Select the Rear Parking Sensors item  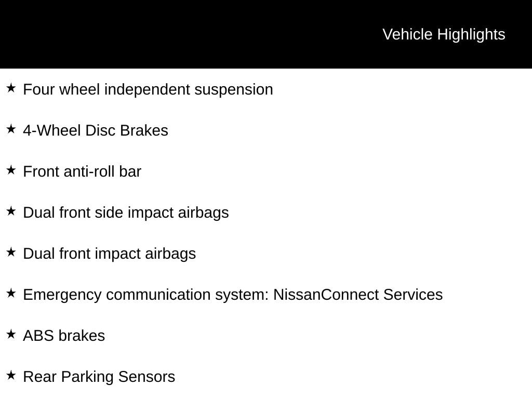pos(99,377)
